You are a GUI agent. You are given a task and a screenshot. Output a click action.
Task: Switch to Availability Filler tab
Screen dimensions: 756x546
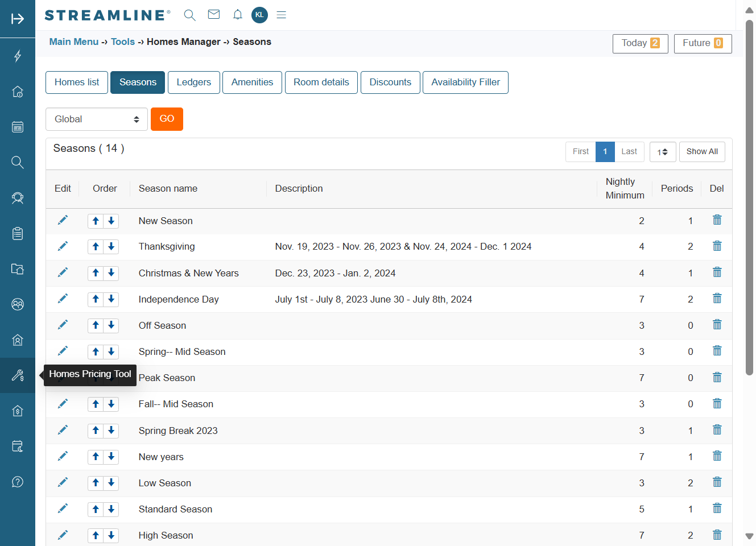[x=465, y=82]
